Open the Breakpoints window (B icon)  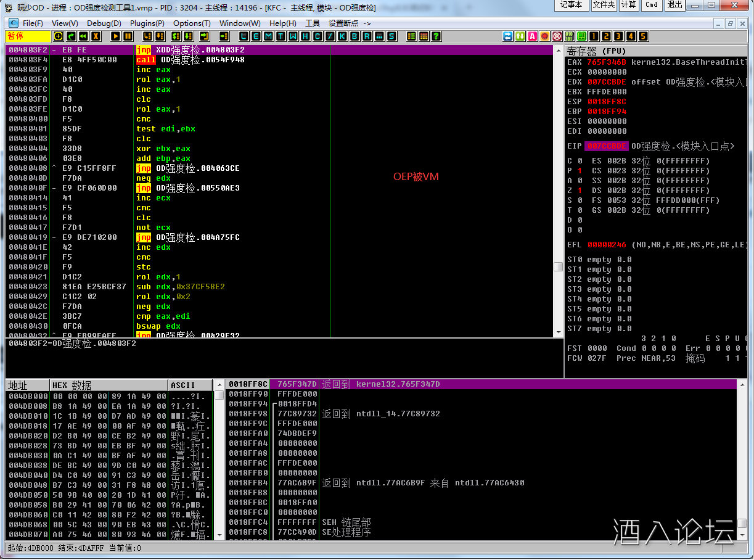354,36
